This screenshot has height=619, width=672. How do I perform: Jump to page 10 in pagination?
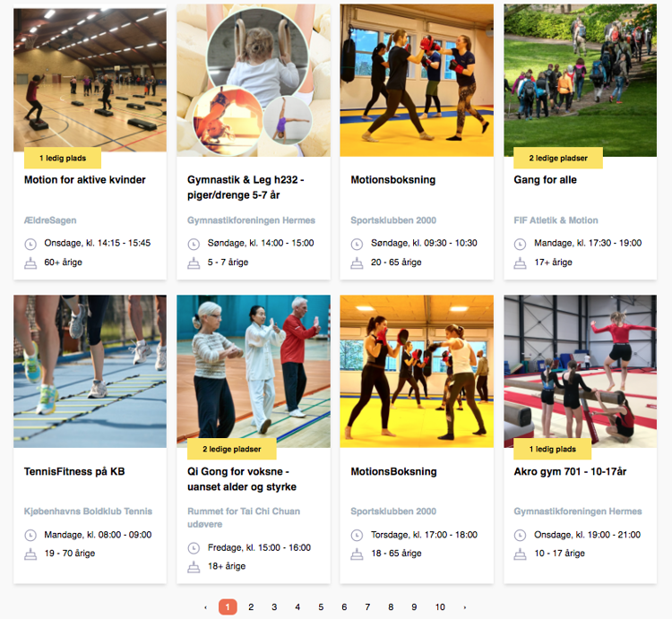click(440, 607)
